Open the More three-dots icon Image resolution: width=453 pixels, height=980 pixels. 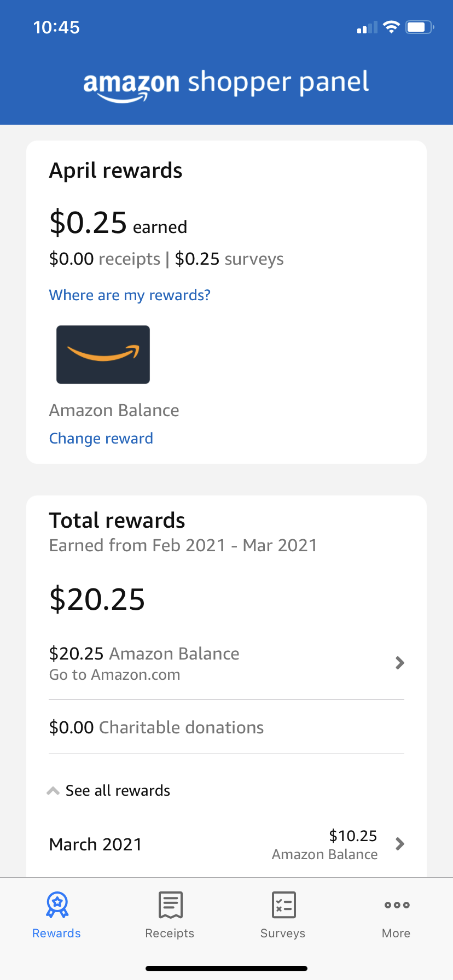pos(397,905)
